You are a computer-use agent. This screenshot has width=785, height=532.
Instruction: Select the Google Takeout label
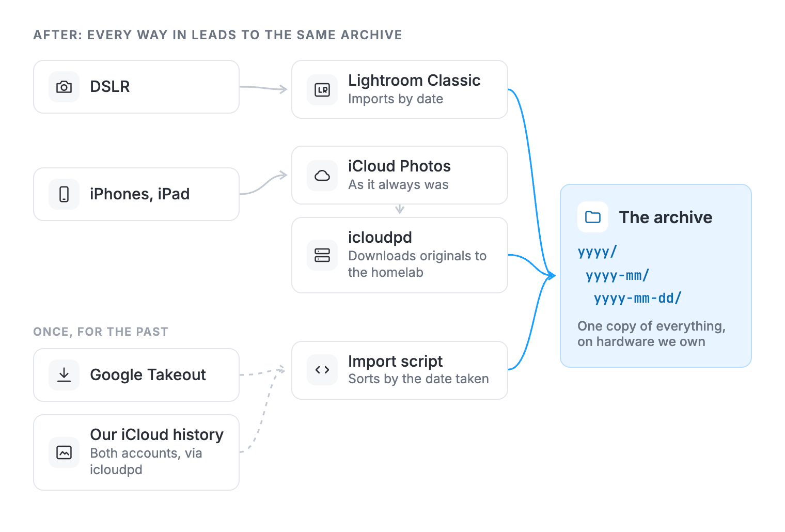pos(148,375)
